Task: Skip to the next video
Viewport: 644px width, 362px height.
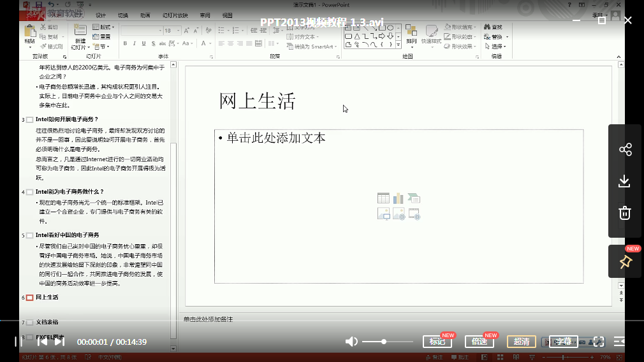Action: coord(59,342)
